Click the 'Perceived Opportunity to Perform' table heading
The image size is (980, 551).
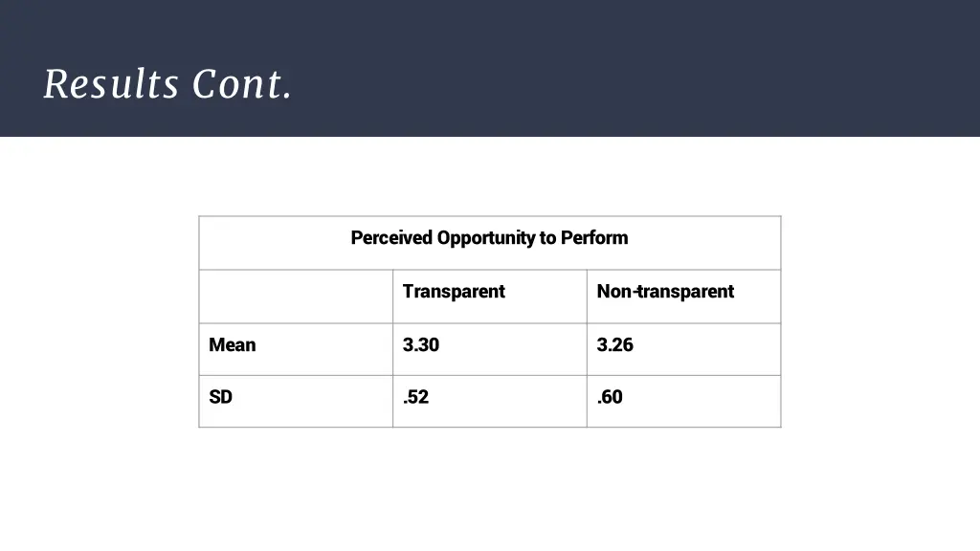click(x=489, y=238)
